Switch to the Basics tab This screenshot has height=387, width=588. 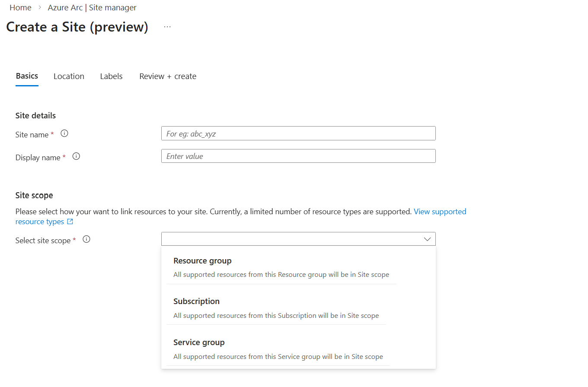(27, 76)
